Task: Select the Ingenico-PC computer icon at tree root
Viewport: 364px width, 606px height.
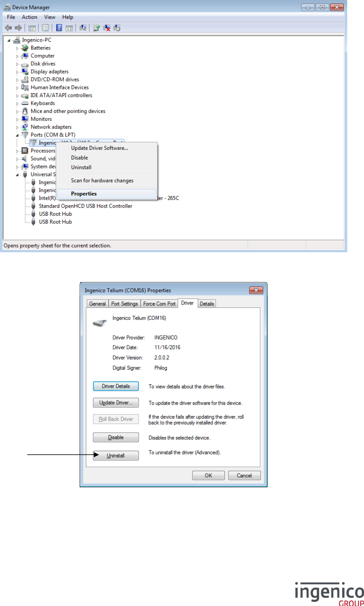Action: pyautogui.click(x=17, y=40)
